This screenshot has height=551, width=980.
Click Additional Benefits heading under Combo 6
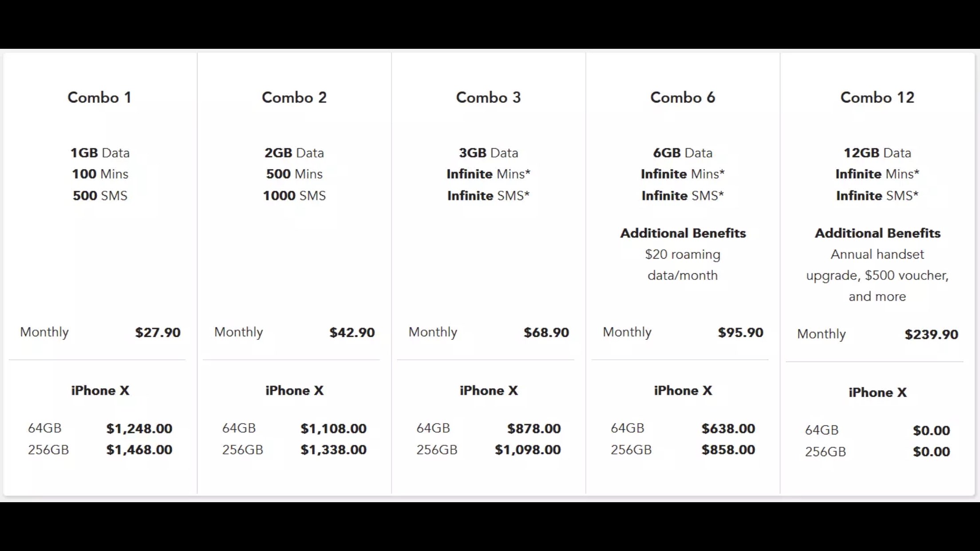tap(683, 233)
